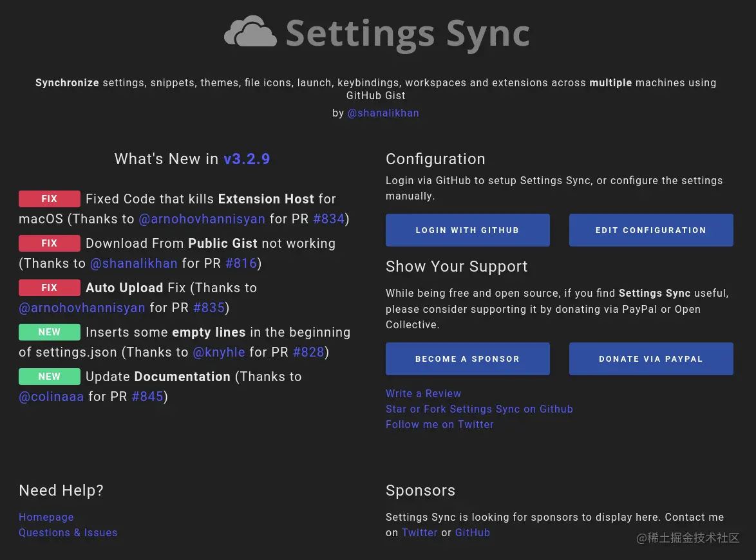Open Questions & Issues link
This screenshot has height=560, width=756.
point(68,532)
